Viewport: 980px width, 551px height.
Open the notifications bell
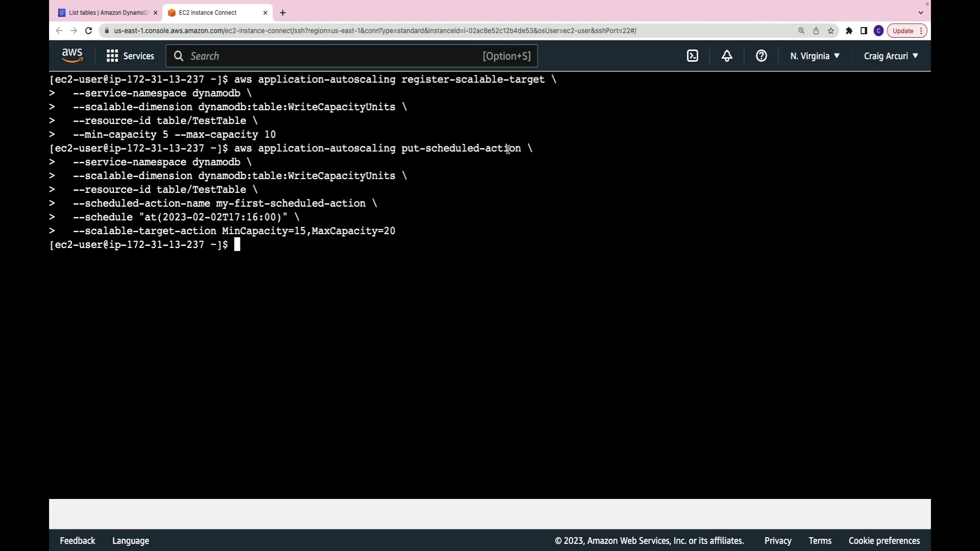[727, 56]
